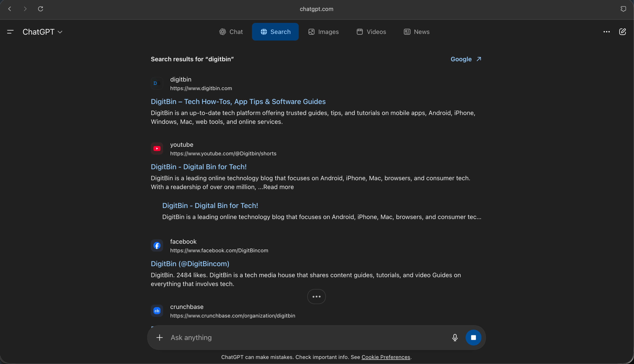Click the Crunchbase icon in the results
This screenshot has height=364, width=634.
[x=157, y=311]
